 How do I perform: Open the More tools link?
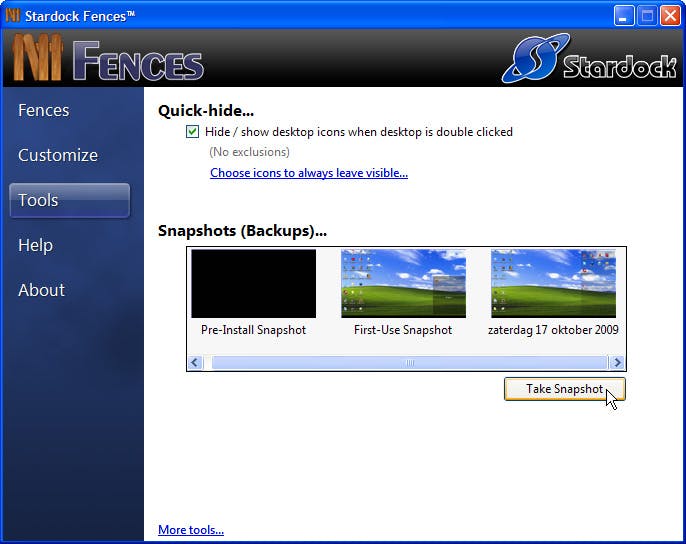click(x=191, y=530)
